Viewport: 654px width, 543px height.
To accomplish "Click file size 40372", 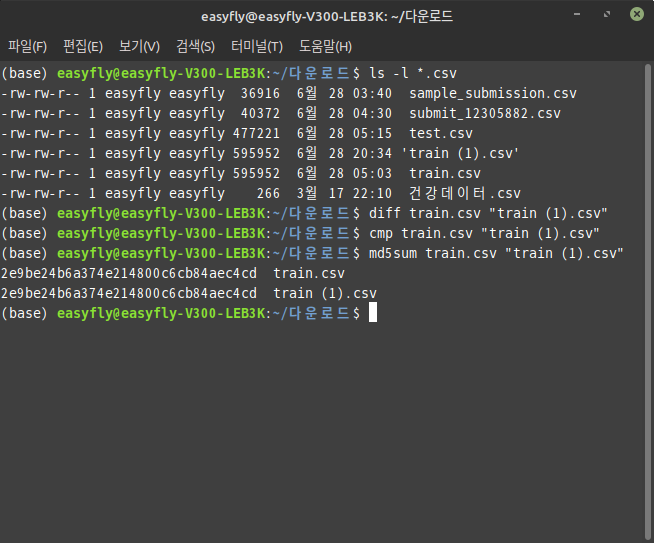I will pyautogui.click(x=260, y=113).
